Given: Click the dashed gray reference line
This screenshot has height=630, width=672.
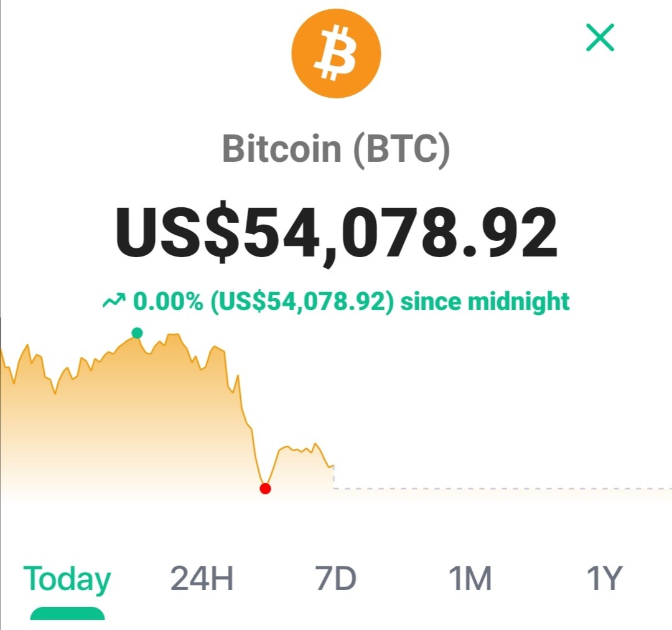Looking at the screenshot, I should point(502,489).
